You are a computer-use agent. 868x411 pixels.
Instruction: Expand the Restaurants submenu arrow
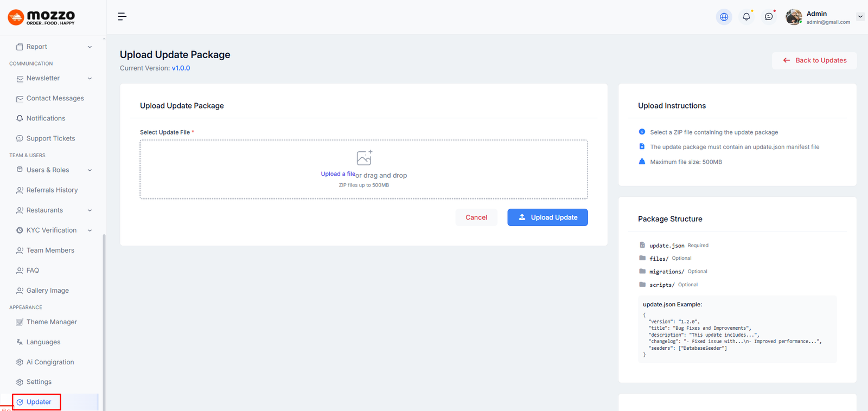click(x=90, y=210)
